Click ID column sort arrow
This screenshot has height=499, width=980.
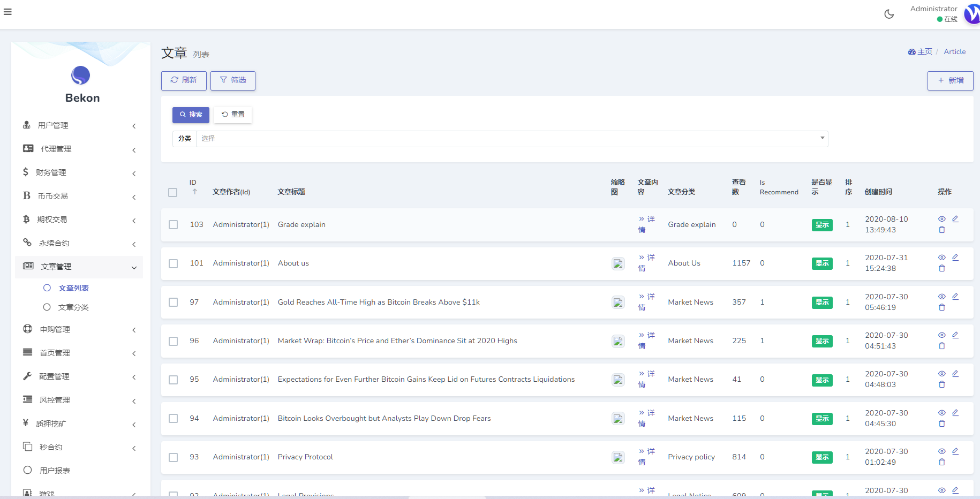coord(195,192)
